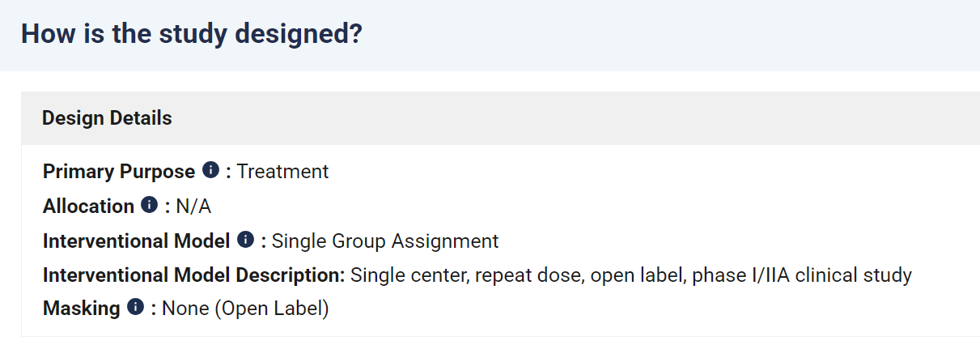Show info for Interventional Model
Viewport: 980px width, 345px height.
(x=245, y=240)
